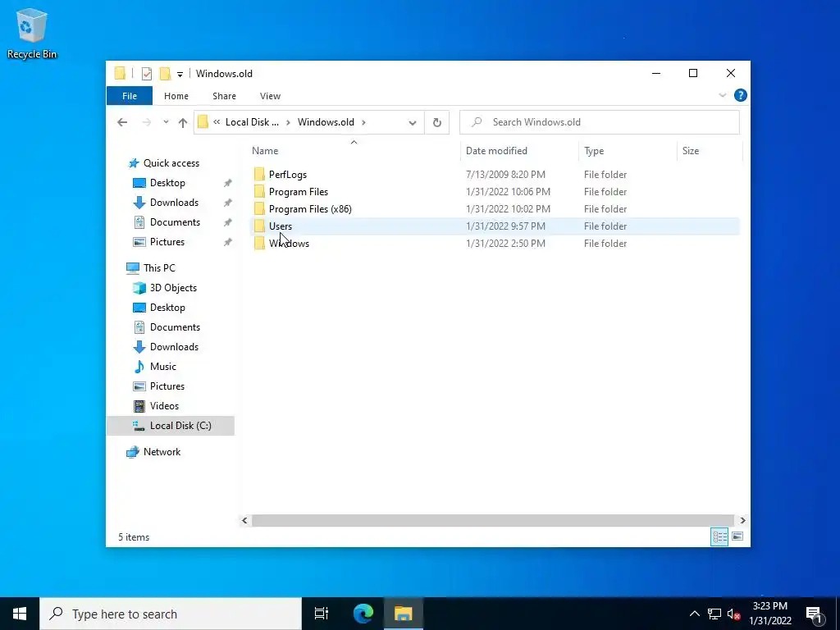Open the Customize Quick Access Toolbar dropdown

pos(180,75)
